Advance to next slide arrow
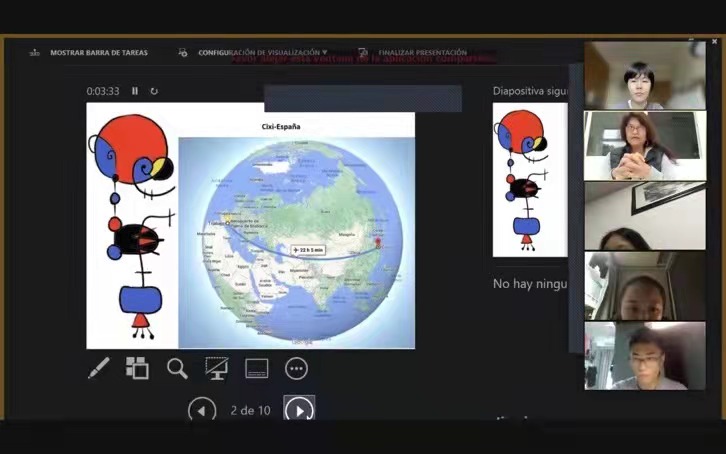726x454 pixels. tap(299, 408)
